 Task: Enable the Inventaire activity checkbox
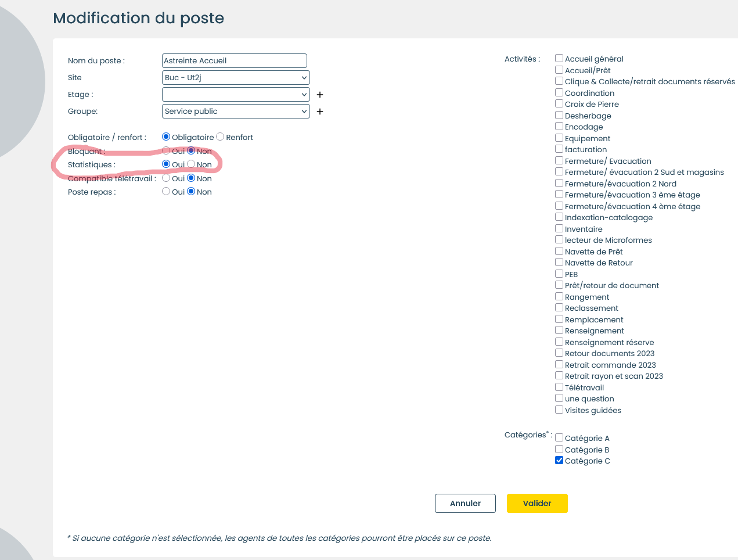click(559, 229)
